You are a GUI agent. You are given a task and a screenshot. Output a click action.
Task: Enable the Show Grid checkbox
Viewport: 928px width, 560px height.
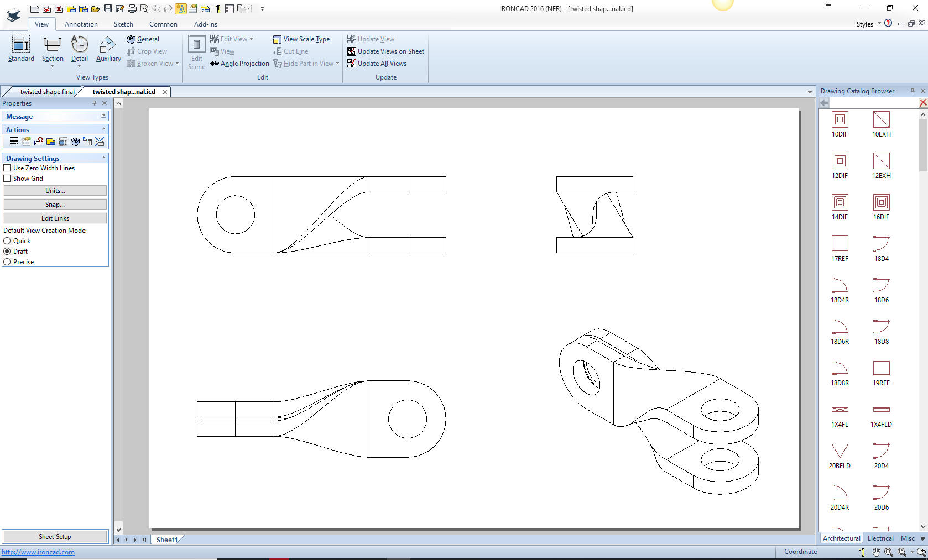coord(7,179)
